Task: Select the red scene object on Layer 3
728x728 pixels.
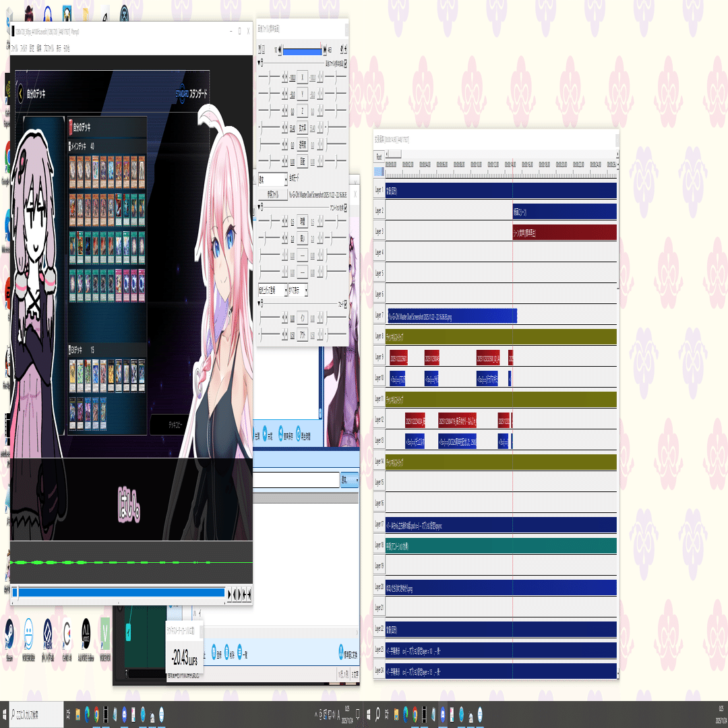Action: coord(565,233)
